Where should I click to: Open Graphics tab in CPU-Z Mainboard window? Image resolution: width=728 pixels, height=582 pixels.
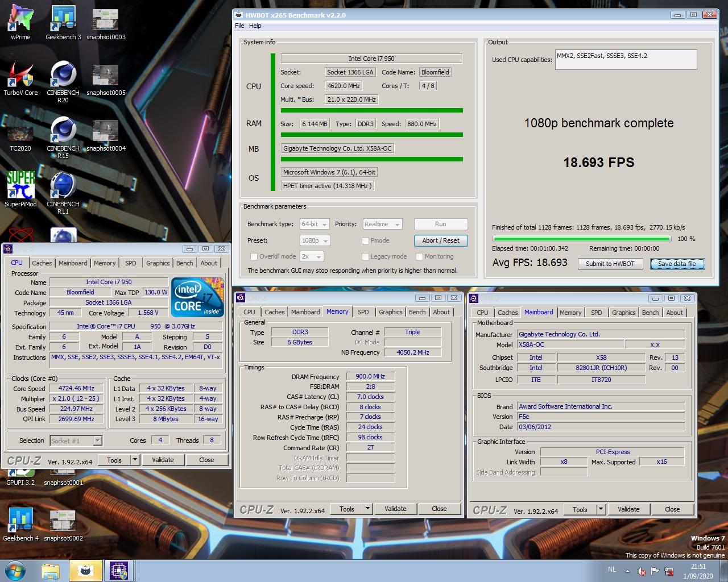[x=624, y=313]
